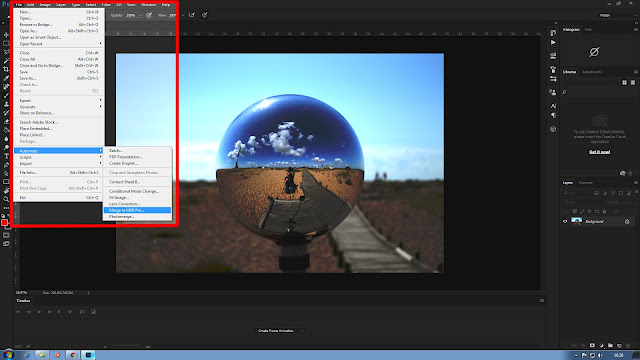The height and width of the screenshot is (360, 640).
Task: Choose Contact Sheet II
Action: pyautogui.click(x=137, y=182)
